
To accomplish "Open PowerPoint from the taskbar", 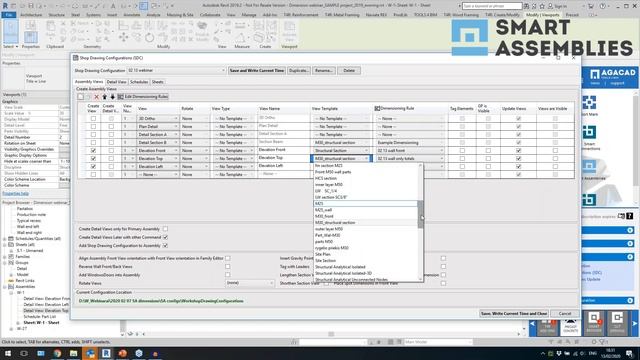I will click(122, 353).
